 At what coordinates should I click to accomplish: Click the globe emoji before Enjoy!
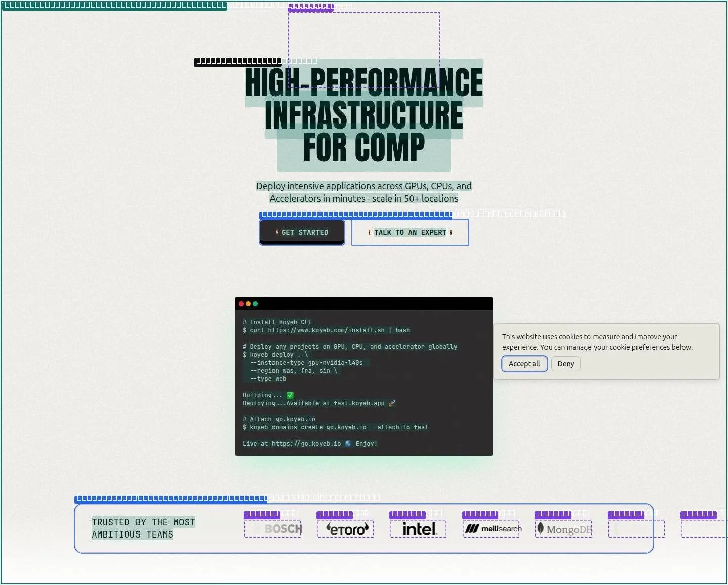[x=348, y=444]
